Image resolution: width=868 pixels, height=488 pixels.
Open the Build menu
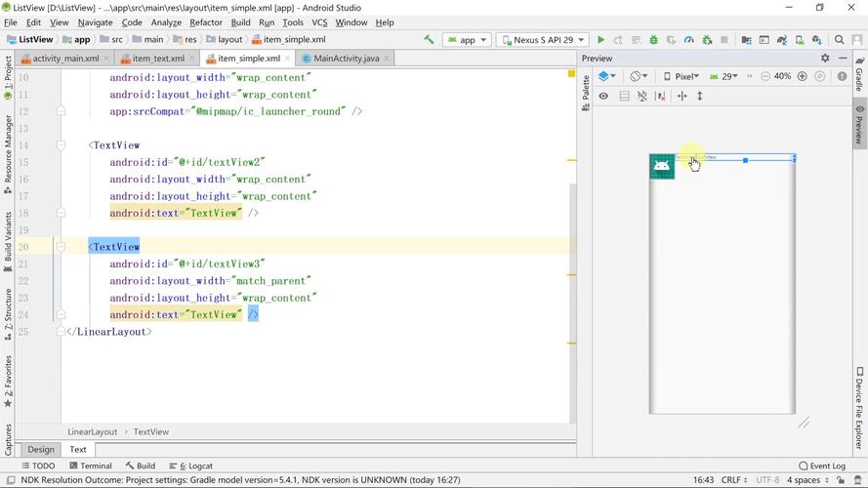240,22
